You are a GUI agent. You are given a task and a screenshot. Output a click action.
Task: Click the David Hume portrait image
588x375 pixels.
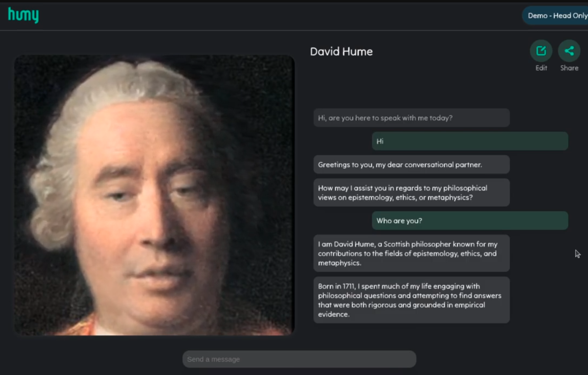pos(154,195)
